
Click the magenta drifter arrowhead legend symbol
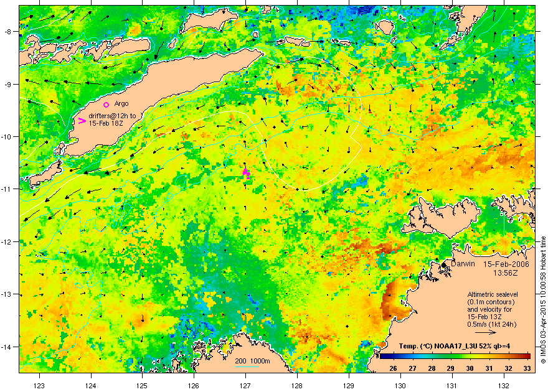coord(82,121)
